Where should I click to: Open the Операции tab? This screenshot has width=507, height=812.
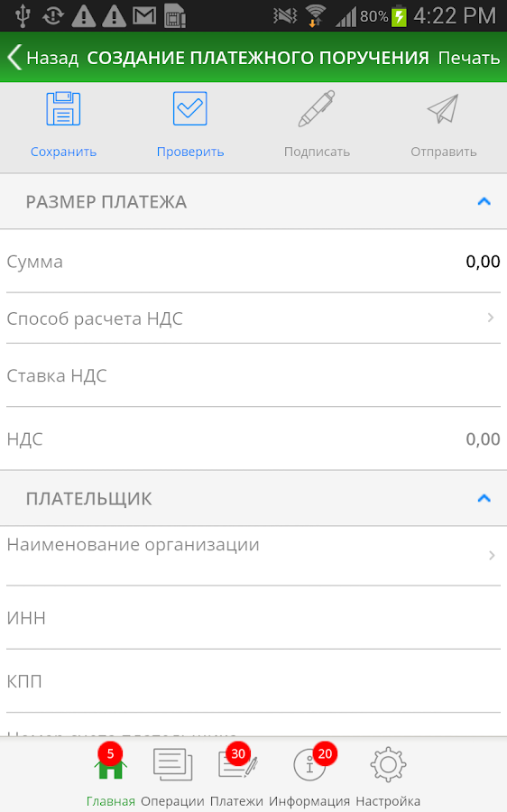tap(172, 774)
